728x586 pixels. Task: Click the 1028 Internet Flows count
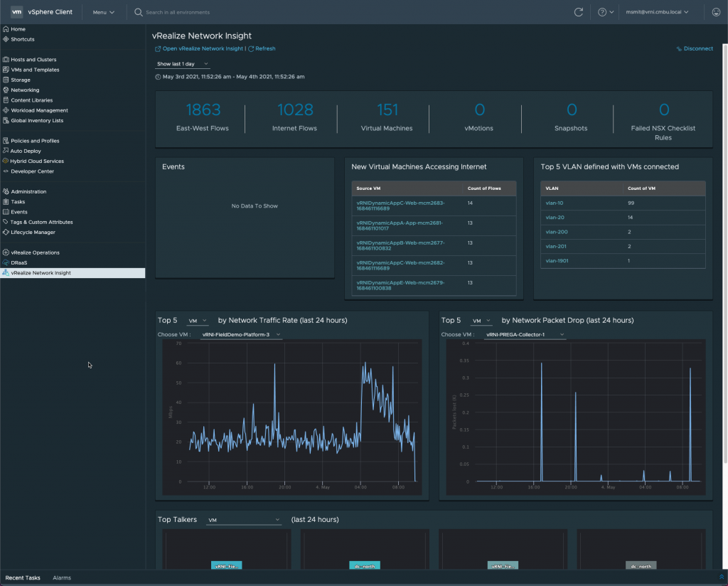click(x=295, y=110)
